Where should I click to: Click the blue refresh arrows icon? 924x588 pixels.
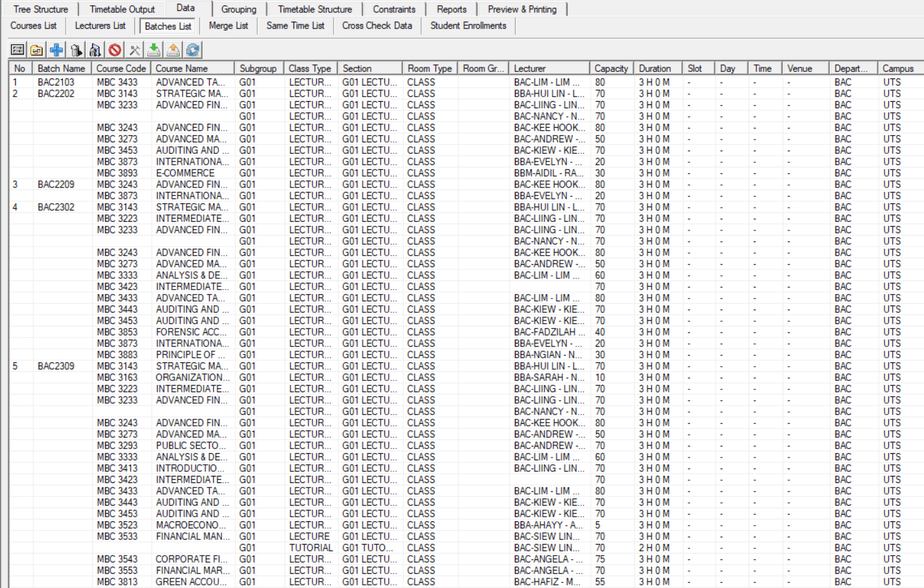tap(193, 50)
